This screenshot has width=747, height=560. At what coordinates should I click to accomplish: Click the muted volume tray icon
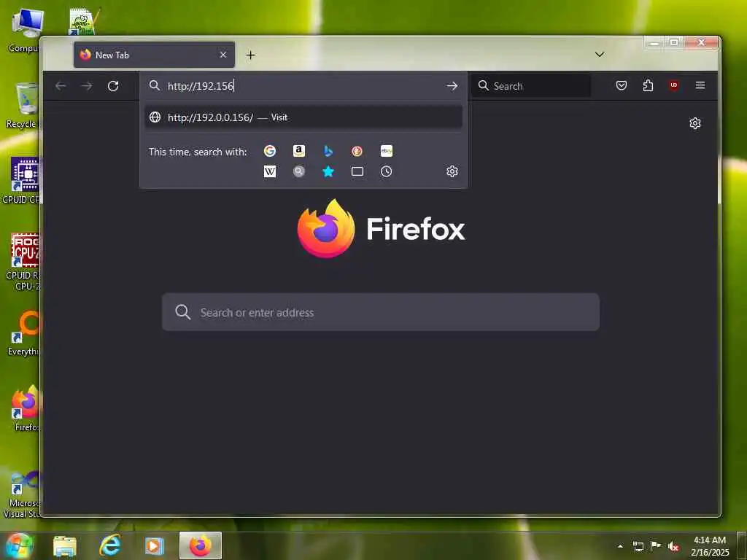[673, 547]
